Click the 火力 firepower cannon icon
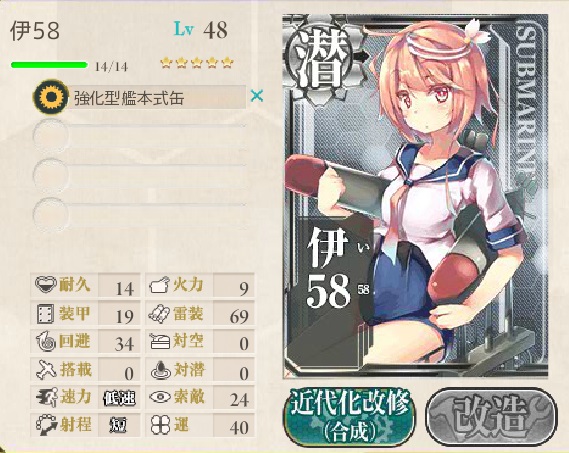The height and width of the screenshot is (453, 569). coord(159,285)
